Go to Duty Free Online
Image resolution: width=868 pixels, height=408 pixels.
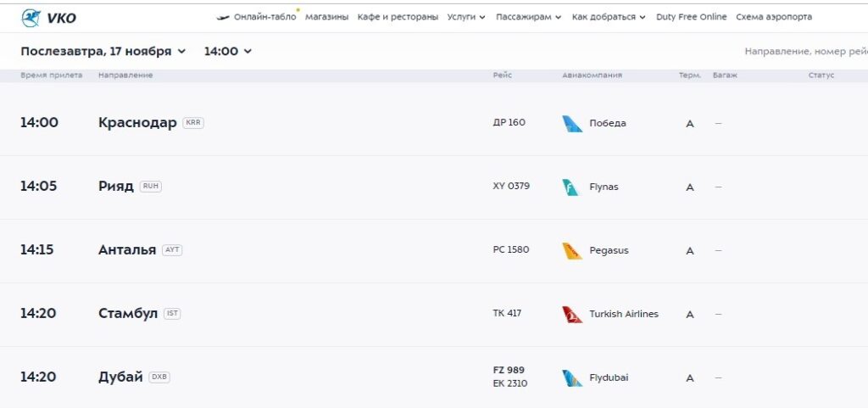click(x=691, y=17)
